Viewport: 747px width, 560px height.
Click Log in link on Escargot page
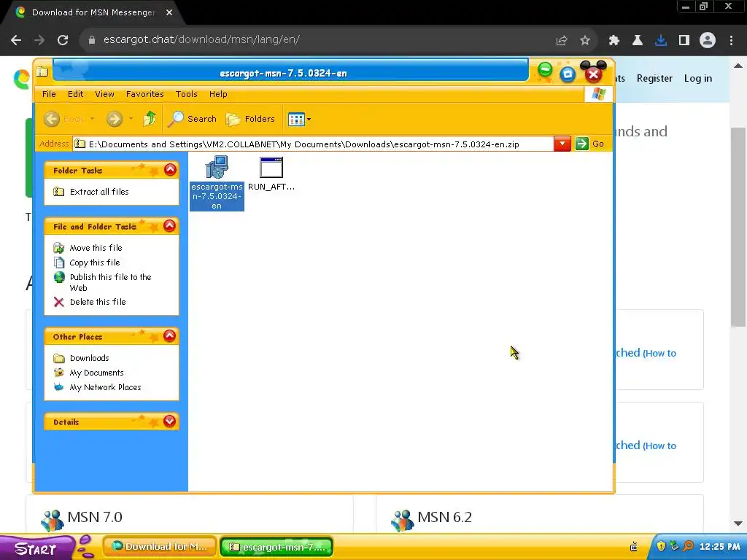point(698,78)
